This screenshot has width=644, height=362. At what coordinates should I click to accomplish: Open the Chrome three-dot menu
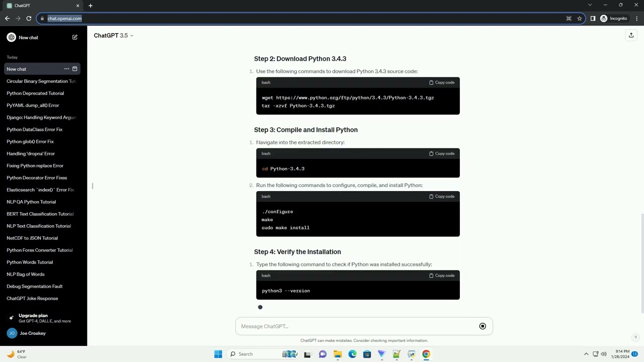[x=636, y=19]
